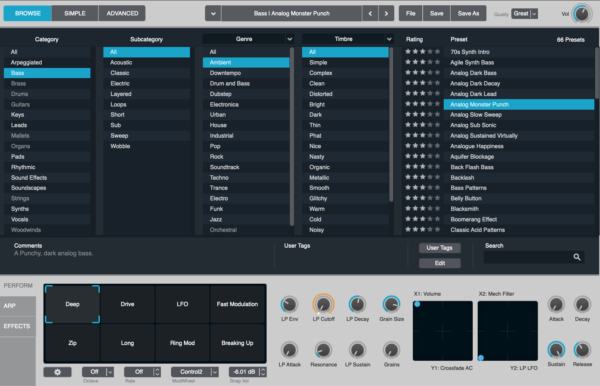Click the LP Cutoff knob
Image resolution: width=600 pixels, height=386 pixels.
pyautogui.click(x=323, y=304)
